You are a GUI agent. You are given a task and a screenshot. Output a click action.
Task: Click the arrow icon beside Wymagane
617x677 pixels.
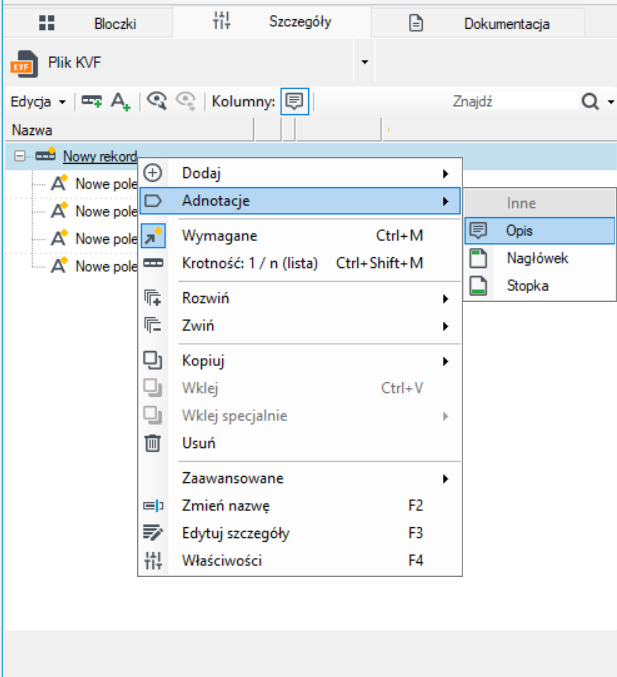[x=153, y=236]
